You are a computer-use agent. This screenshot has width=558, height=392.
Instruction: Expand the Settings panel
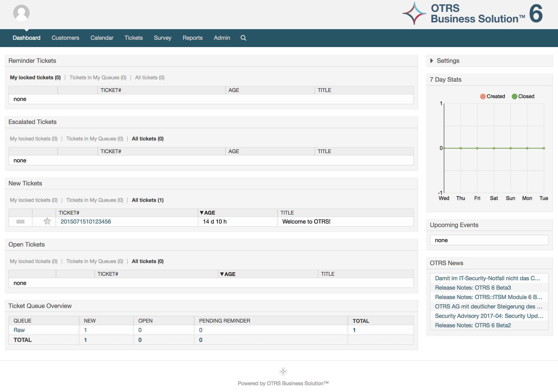coord(448,61)
